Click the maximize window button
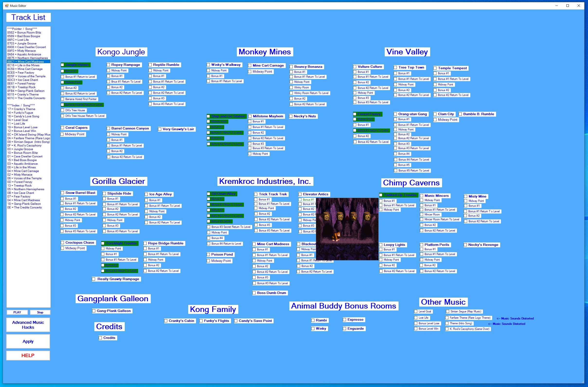This screenshot has width=588, height=387. point(568,6)
